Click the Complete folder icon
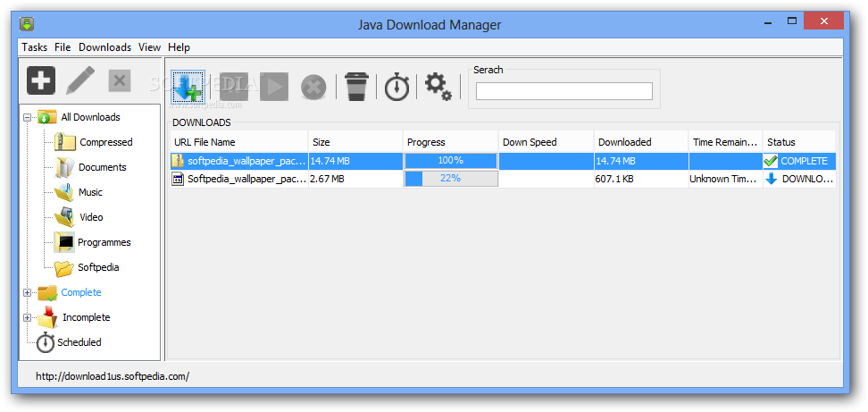 point(47,292)
